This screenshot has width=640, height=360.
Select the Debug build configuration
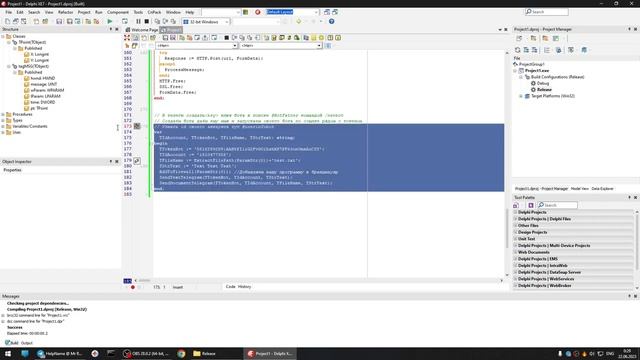click(543, 83)
